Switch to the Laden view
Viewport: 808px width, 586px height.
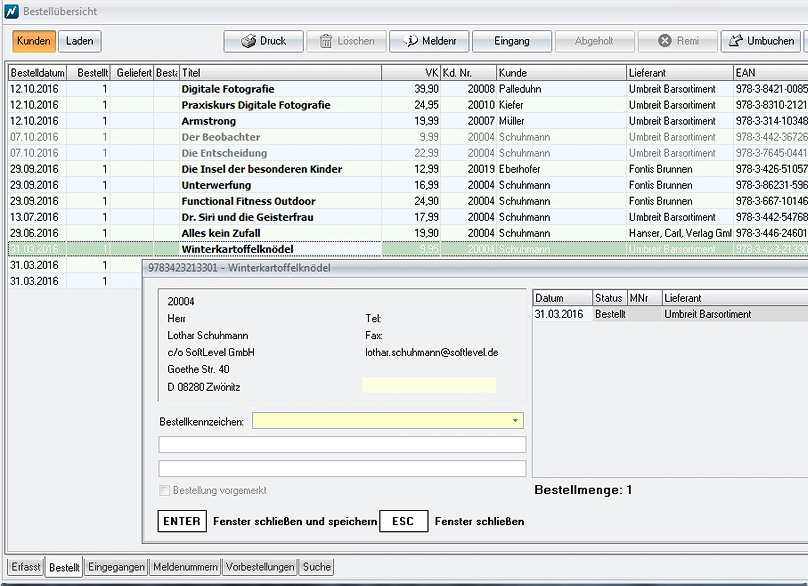tap(80, 41)
